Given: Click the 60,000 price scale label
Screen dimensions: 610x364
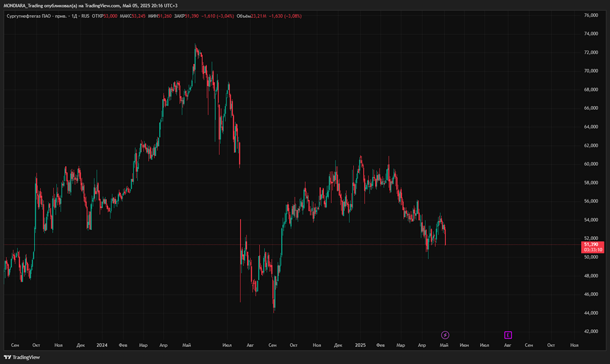Looking at the screenshot, I should (x=591, y=164).
